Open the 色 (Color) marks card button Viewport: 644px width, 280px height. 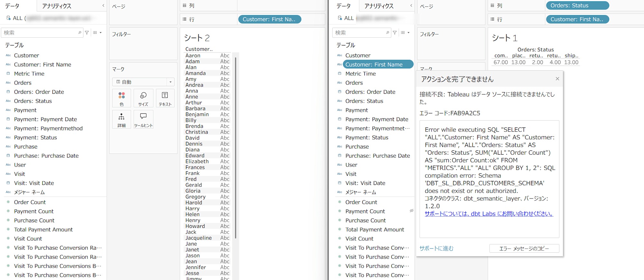122,98
